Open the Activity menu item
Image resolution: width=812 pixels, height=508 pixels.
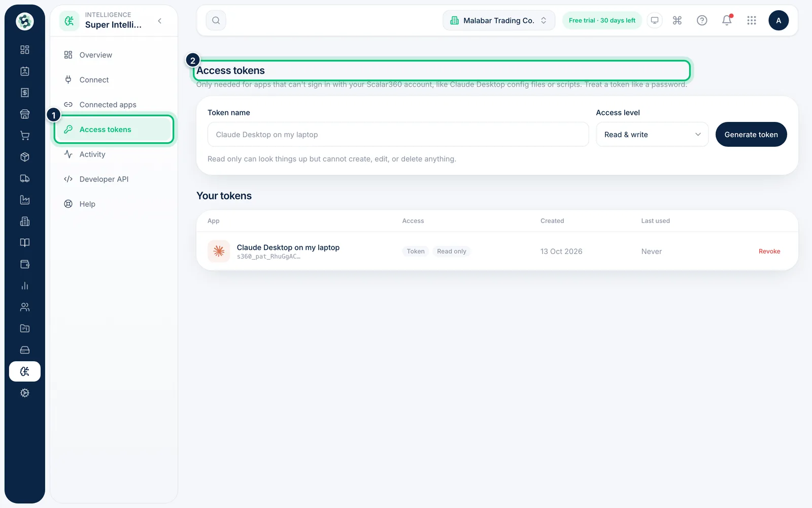coord(114,154)
